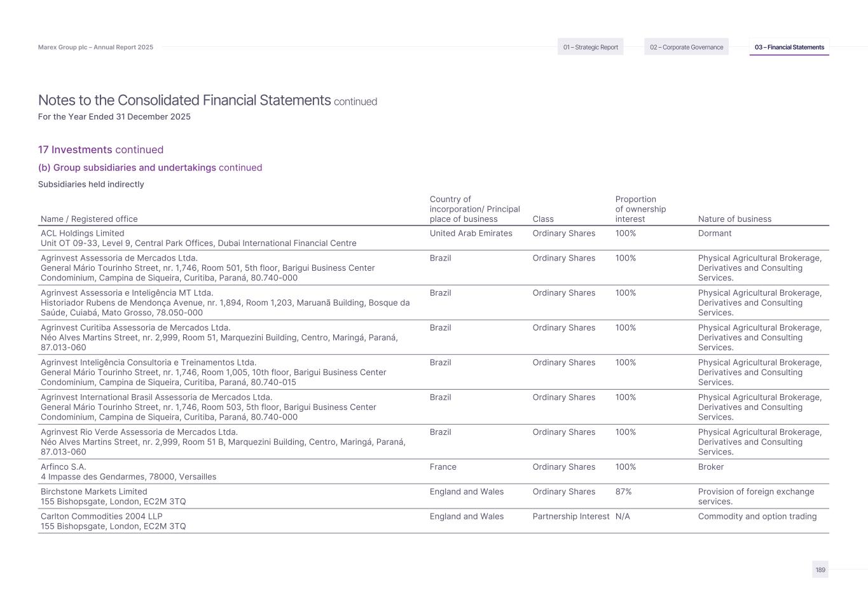Viewport: 868px width, 614px height.
Task: Click the Nature of business column header
Action: pos(734,219)
